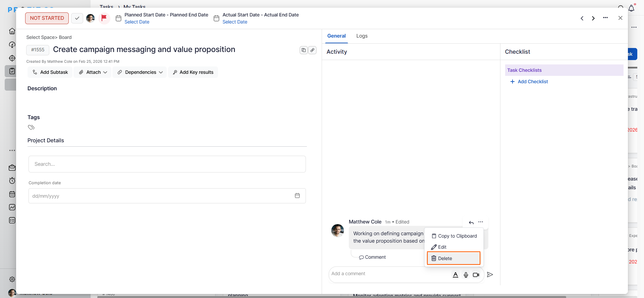644x298 pixels.
Task: Choose Copy to Clipboard menu option
Action: [x=454, y=236]
